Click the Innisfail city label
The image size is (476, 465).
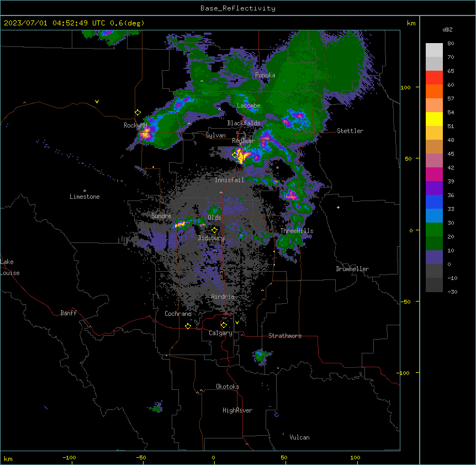(x=229, y=180)
